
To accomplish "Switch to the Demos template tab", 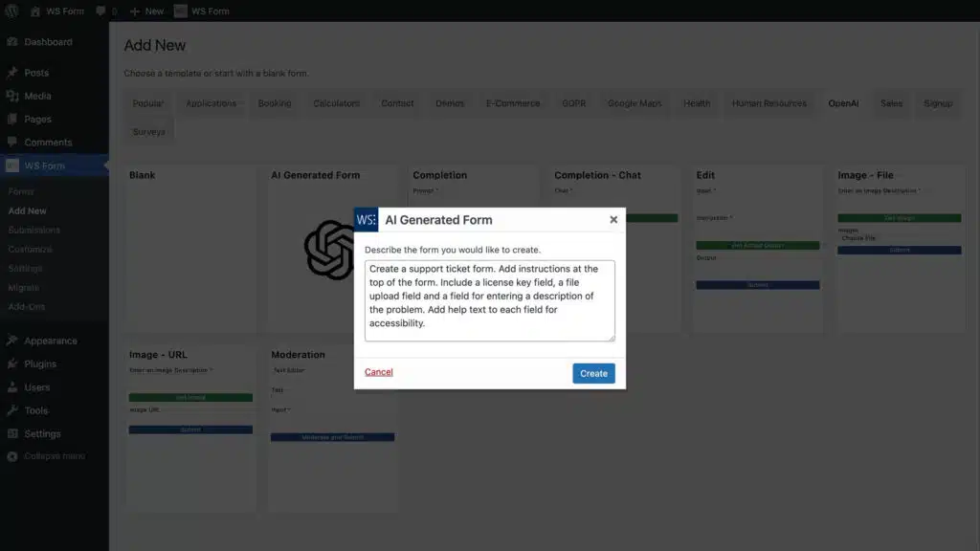I will [450, 103].
